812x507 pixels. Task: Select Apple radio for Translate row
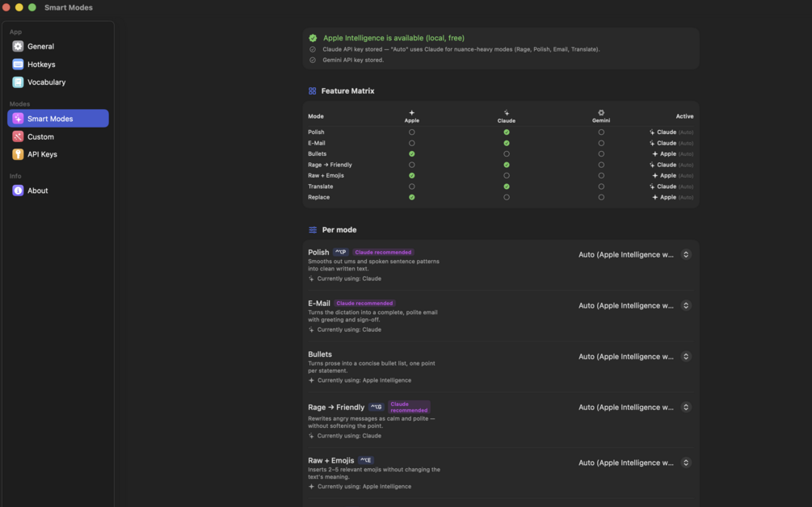pyautogui.click(x=412, y=186)
